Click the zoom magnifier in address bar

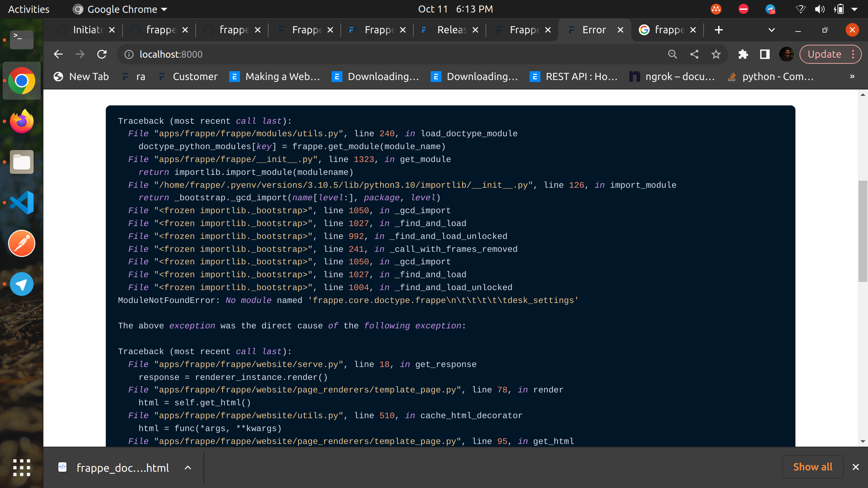672,54
